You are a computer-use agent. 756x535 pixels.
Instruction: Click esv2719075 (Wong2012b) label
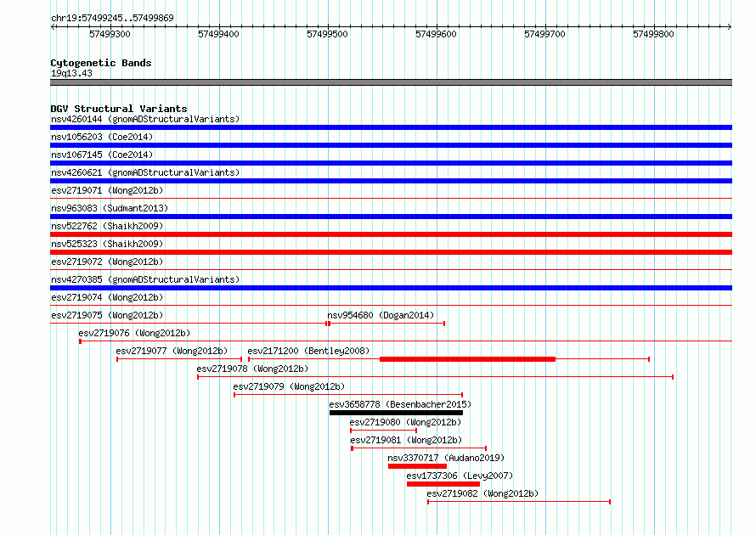coord(107,315)
